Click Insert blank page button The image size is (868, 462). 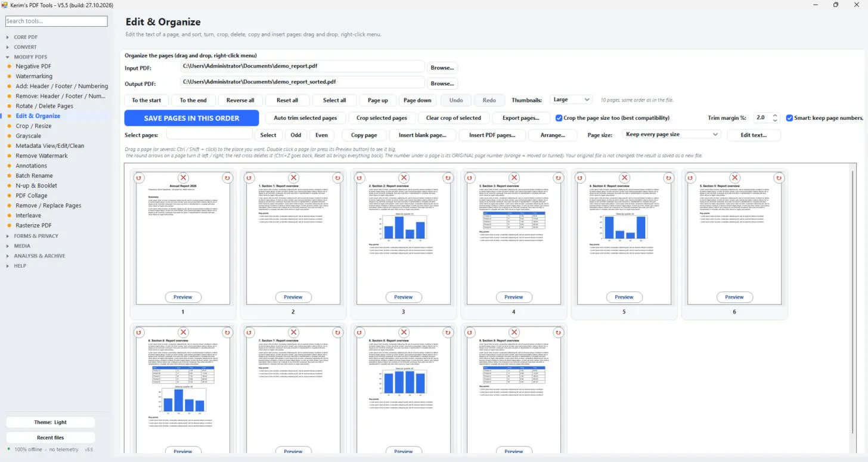pyautogui.click(x=422, y=135)
